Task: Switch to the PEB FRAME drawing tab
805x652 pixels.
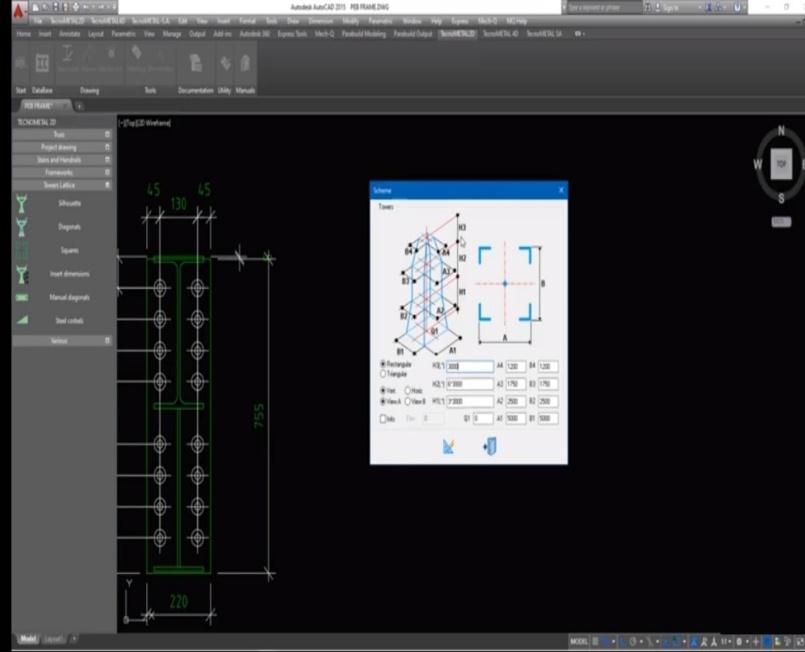Action: click(x=44, y=106)
